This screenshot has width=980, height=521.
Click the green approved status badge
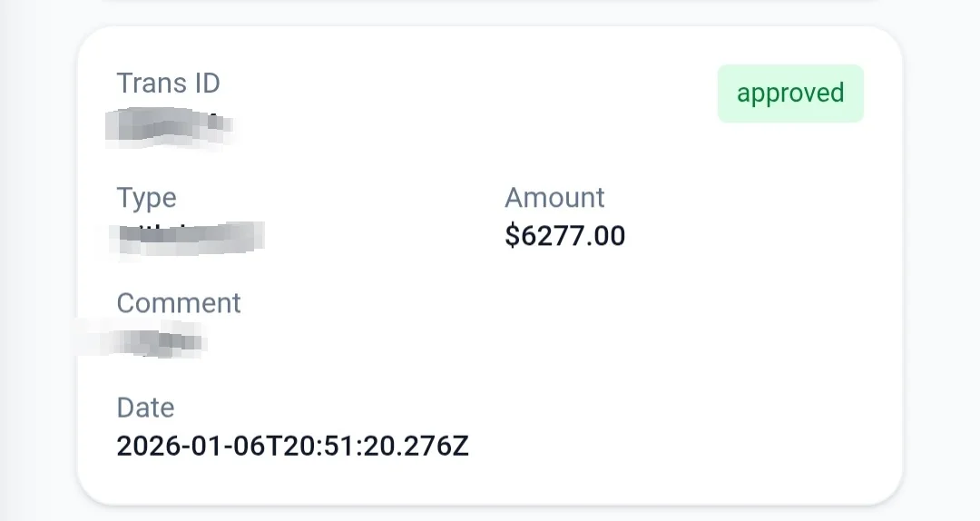pyautogui.click(x=790, y=93)
